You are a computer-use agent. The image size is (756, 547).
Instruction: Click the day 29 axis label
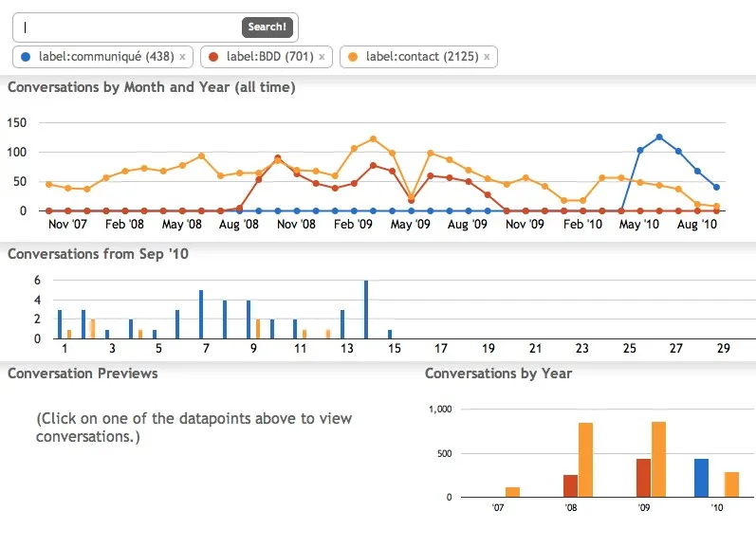(x=723, y=349)
